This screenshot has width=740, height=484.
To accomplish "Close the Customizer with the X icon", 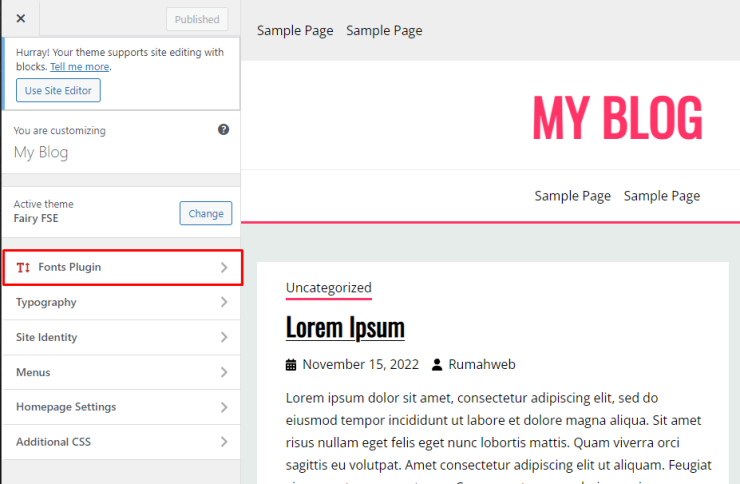I will [21, 18].
